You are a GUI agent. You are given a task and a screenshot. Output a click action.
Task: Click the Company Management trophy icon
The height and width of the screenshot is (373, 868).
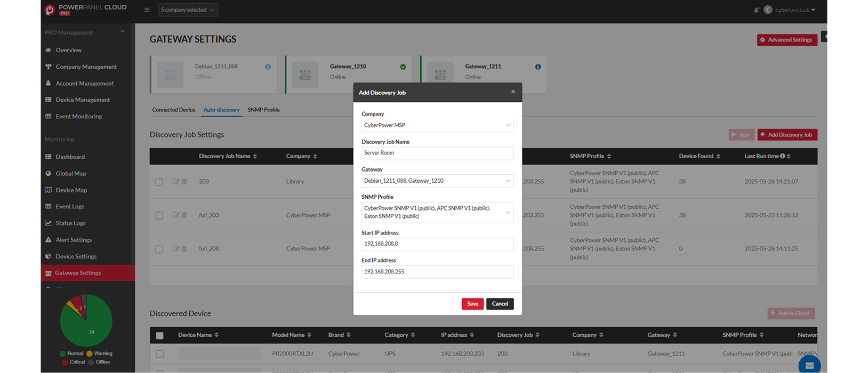pyautogui.click(x=49, y=67)
